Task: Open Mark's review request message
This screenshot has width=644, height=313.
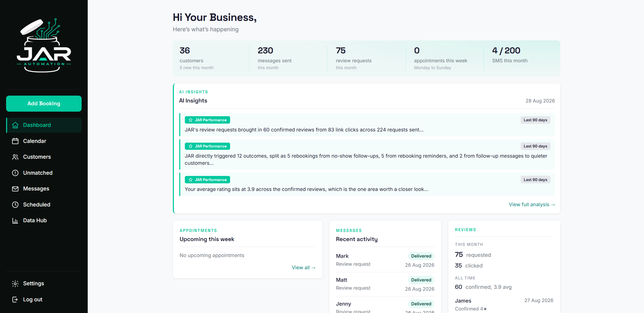Action: 385,260
